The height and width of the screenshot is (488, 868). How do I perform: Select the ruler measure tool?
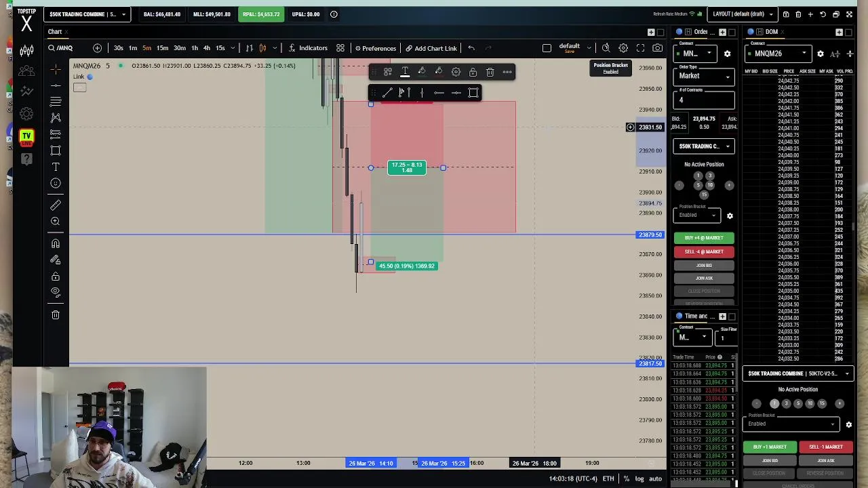(56, 205)
